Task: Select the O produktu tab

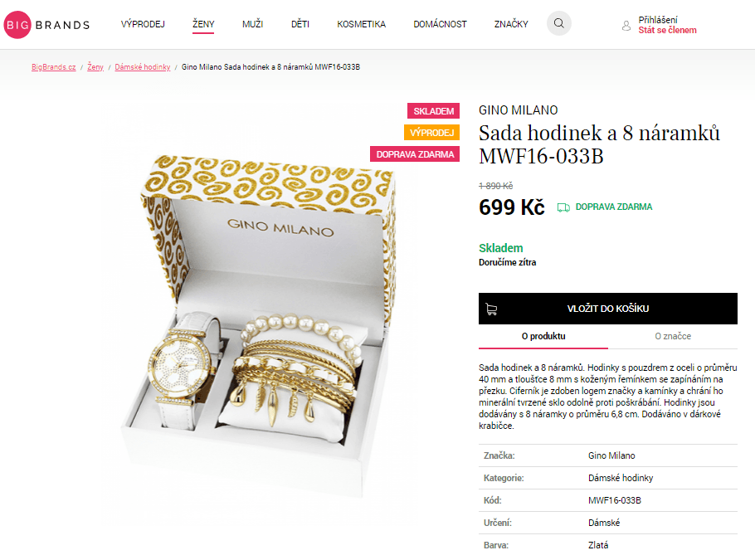Action: (543, 336)
